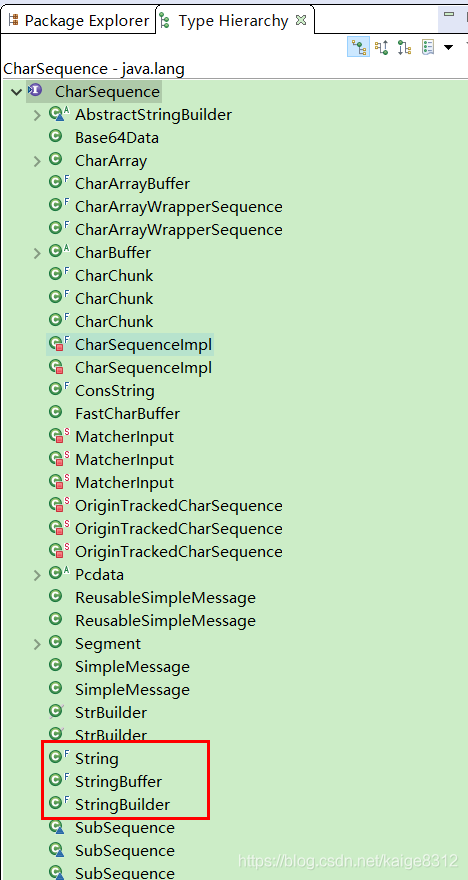Toggle Show the Supertype Hierarchy button
Image resolution: width=468 pixels, height=880 pixels.
click(x=382, y=48)
